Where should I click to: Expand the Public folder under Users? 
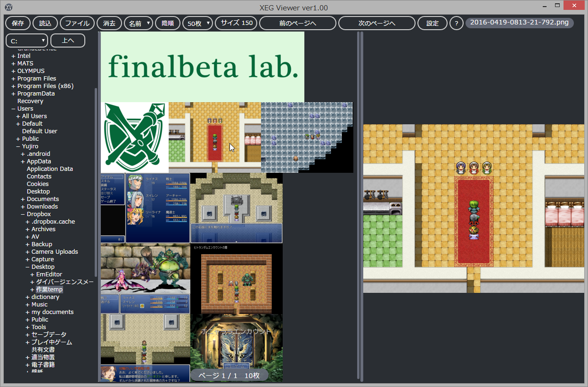(x=18, y=139)
